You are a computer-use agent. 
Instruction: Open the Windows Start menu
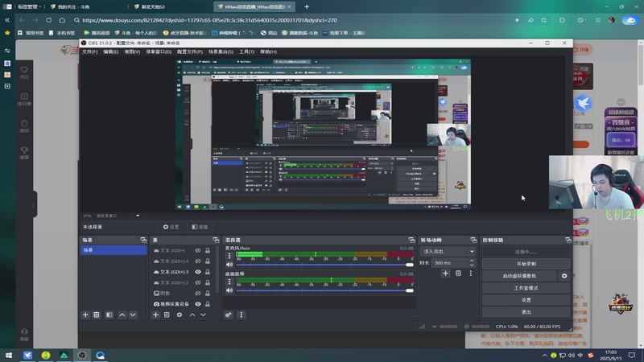9,355
